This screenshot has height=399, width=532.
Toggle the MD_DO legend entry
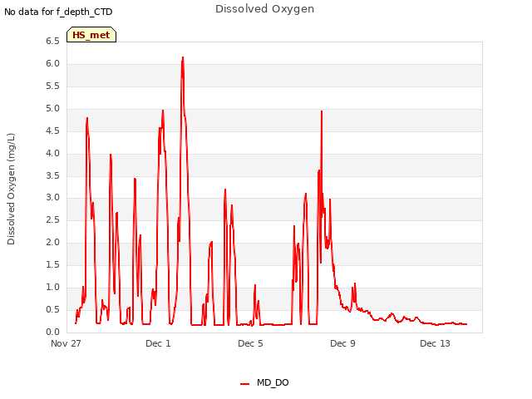(264, 382)
